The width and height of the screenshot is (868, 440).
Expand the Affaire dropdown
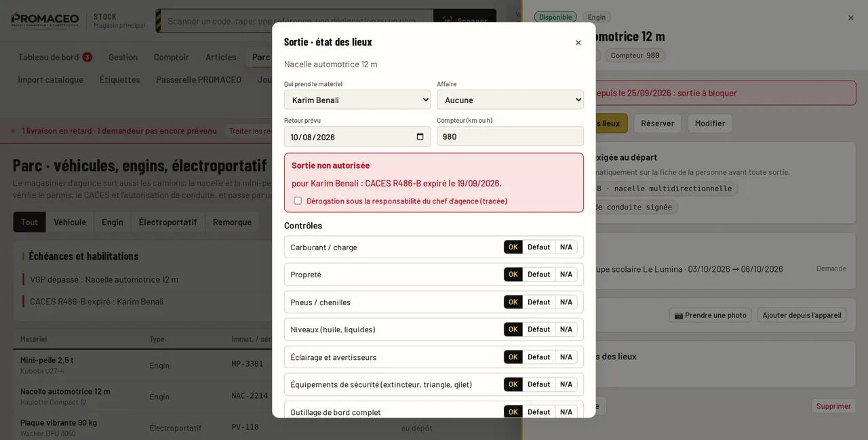[510, 100]
